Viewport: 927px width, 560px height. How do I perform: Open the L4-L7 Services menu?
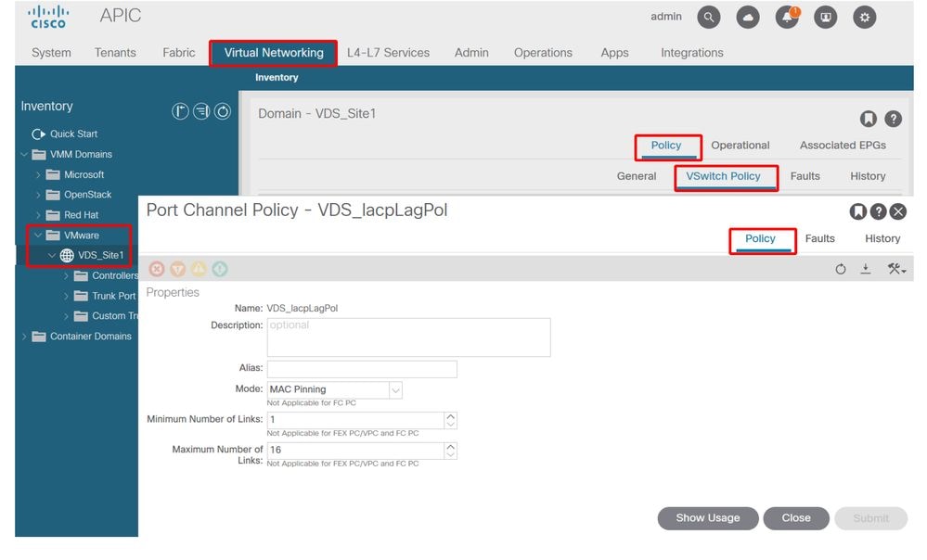[x=389, y=53]
